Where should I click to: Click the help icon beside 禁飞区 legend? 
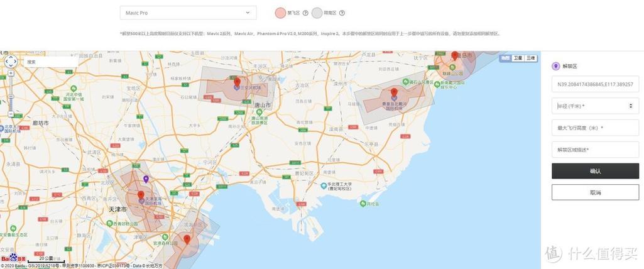tap(305, 13)
